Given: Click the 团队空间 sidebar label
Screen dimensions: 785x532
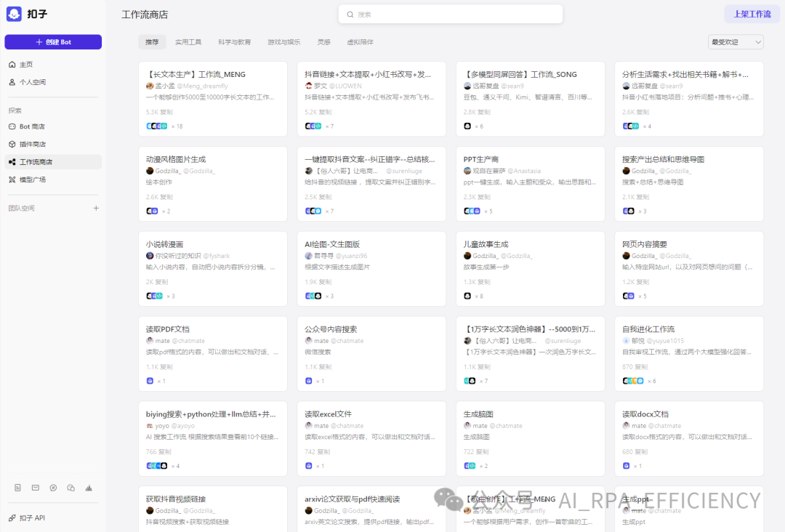Looking at the screenshot, I should (x=22, y=208).
